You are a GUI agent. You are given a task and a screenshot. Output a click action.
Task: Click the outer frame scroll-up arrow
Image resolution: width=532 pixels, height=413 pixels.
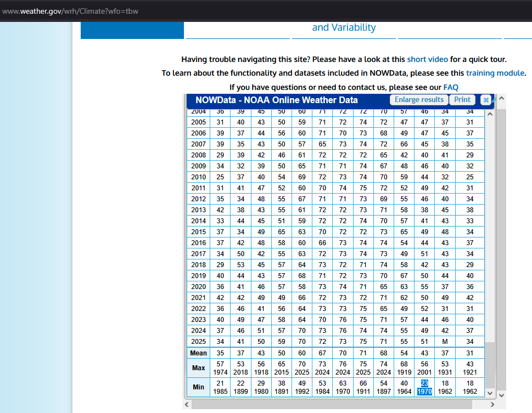[501, 99]
